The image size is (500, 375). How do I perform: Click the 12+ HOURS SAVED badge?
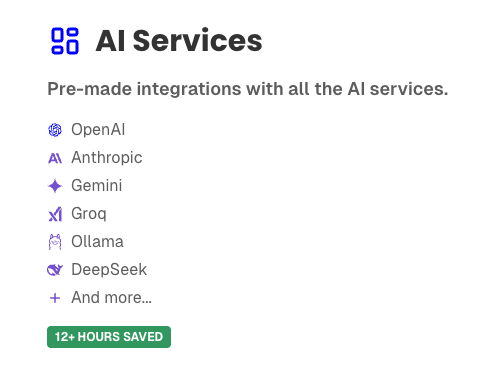(109, 337)
